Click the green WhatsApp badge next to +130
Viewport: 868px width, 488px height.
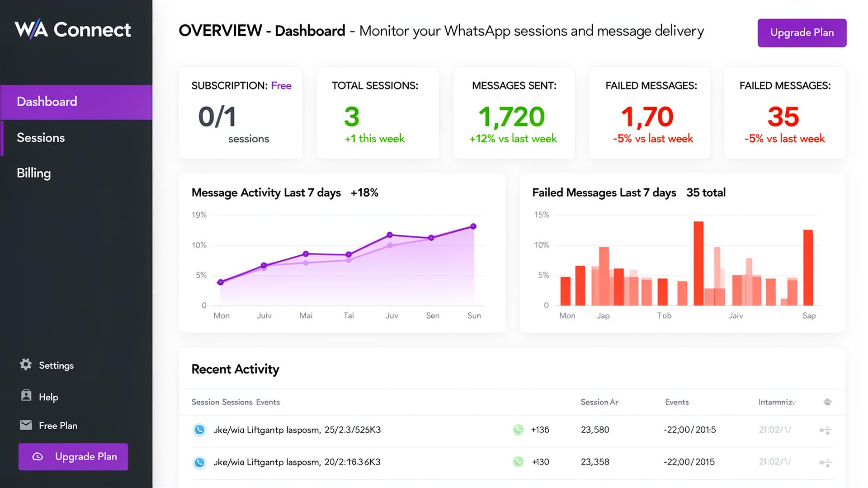pyautogui.click(x=518, y=462)
